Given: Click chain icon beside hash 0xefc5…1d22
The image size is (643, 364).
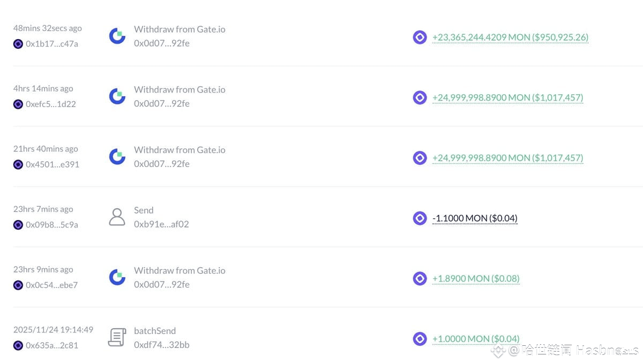Looking at the screenshot, I should tap(18, 104).
